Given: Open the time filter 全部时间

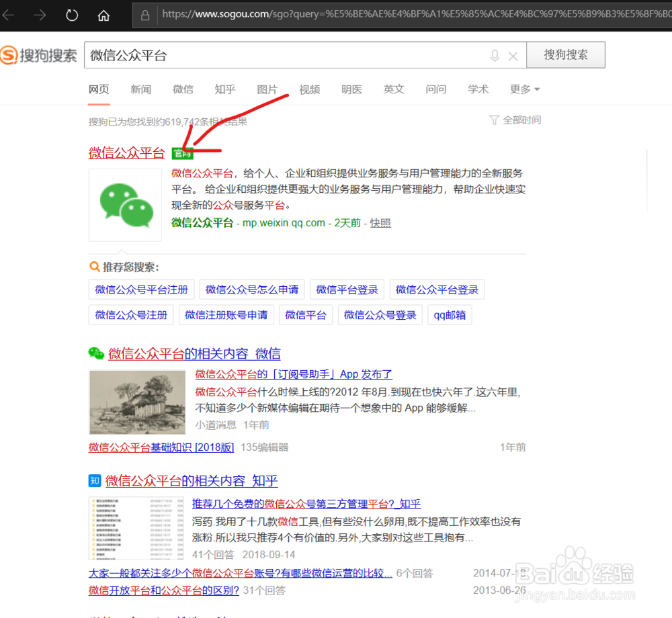Looking at the screenshot, I should click(x=515, y=120).
